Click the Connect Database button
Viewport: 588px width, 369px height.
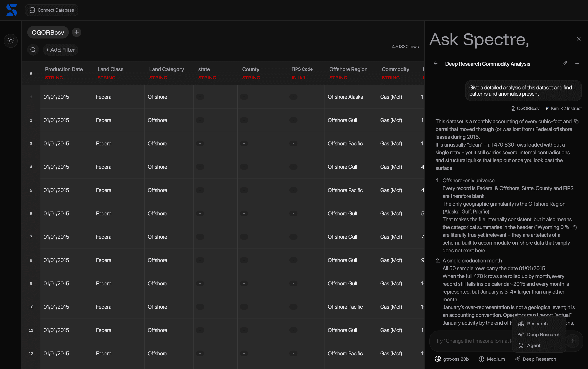pos(52,10)
